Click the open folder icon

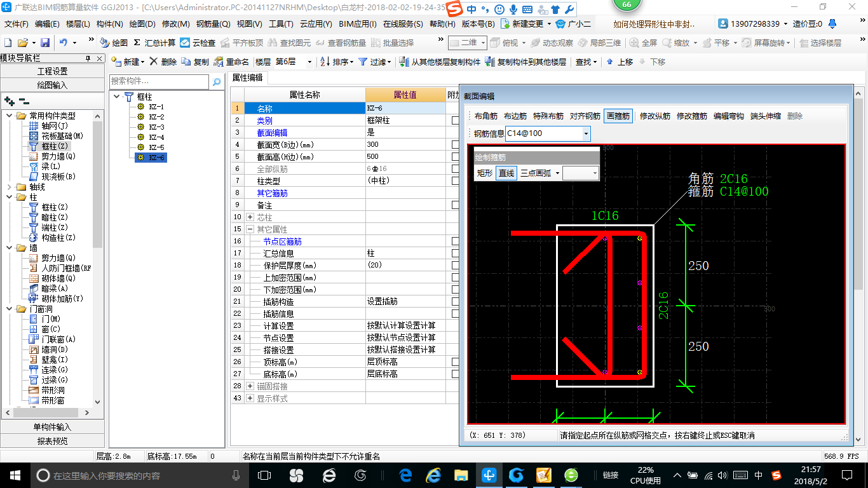(x=22, y=43)
